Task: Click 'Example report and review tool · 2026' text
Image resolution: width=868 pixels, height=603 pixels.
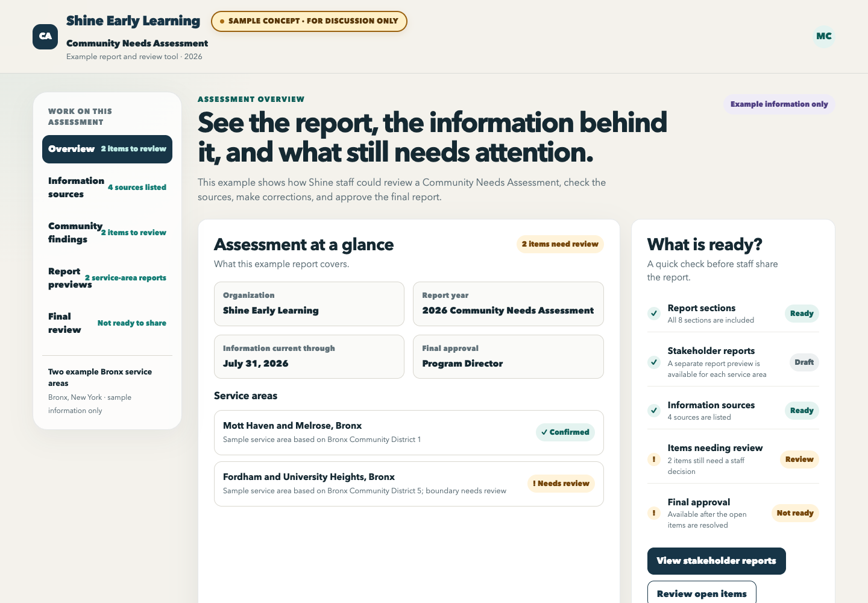Action: (134, 57)
